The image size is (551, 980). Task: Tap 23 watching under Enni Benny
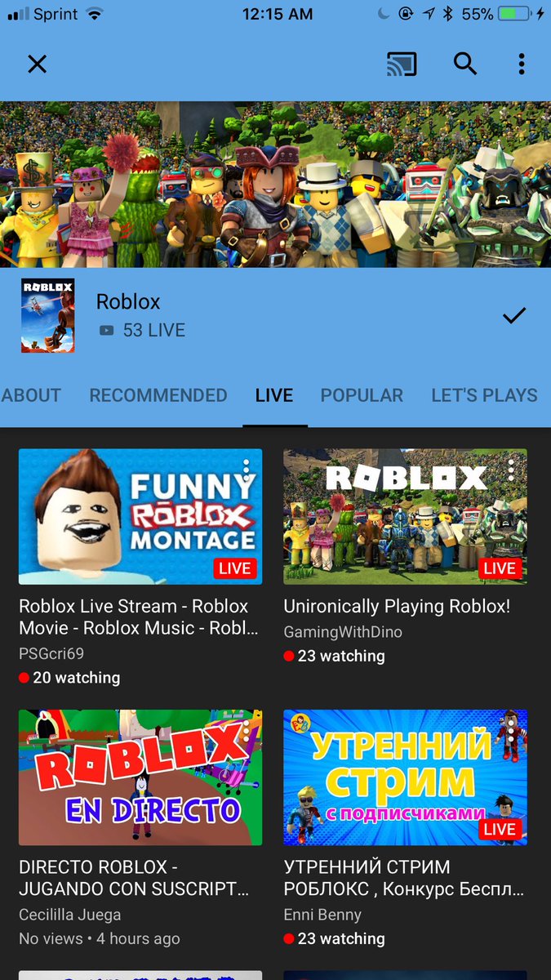click(x=334, y=938)
